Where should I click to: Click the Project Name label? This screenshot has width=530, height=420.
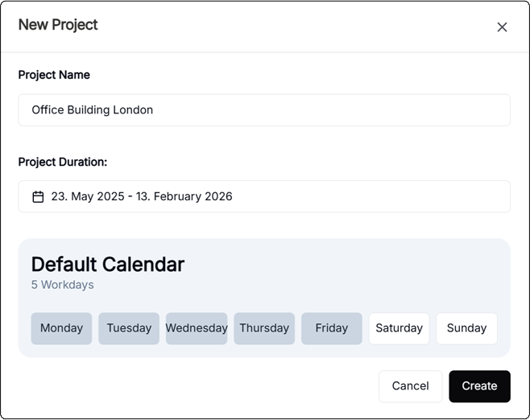point(54,75)
